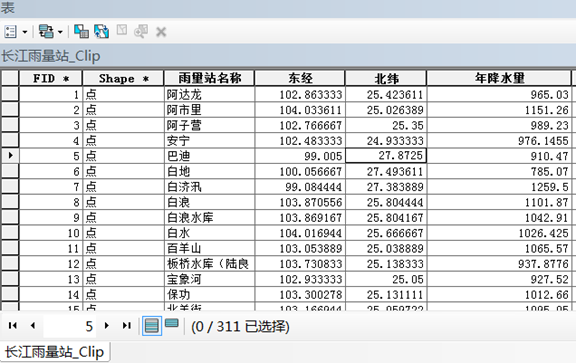Click the longitude value 102.933333
The width and height of the screenshot is (576, 363).
pos(311,279)
